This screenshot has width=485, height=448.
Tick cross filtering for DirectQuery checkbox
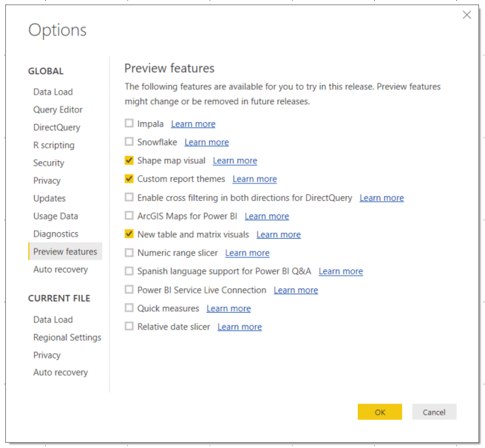[x=129, y=197]
